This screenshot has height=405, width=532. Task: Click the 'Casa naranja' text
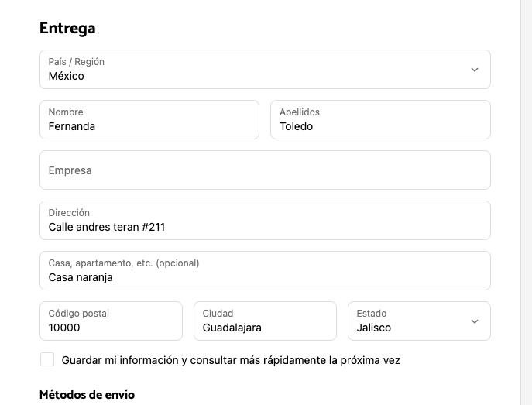click(x=81, y=277)
